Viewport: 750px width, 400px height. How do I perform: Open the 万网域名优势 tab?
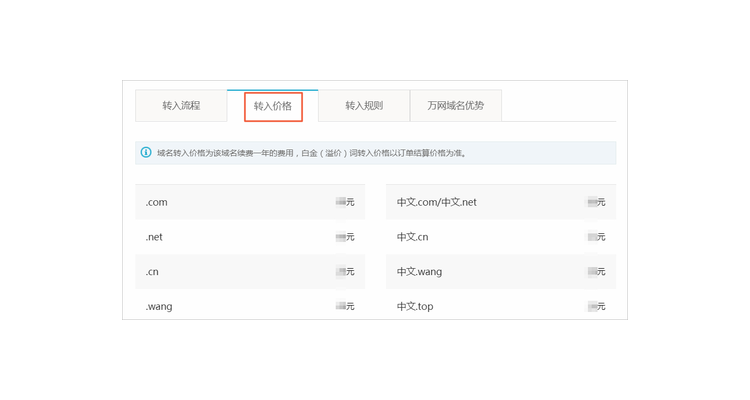pyautogui.click(x=456, y=106)
